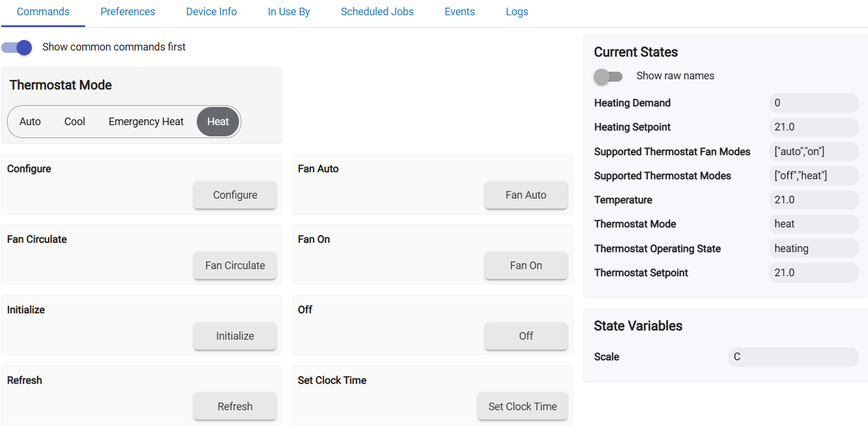Click the Refresh button
868x429 pixels.
(x=235, y=407)
